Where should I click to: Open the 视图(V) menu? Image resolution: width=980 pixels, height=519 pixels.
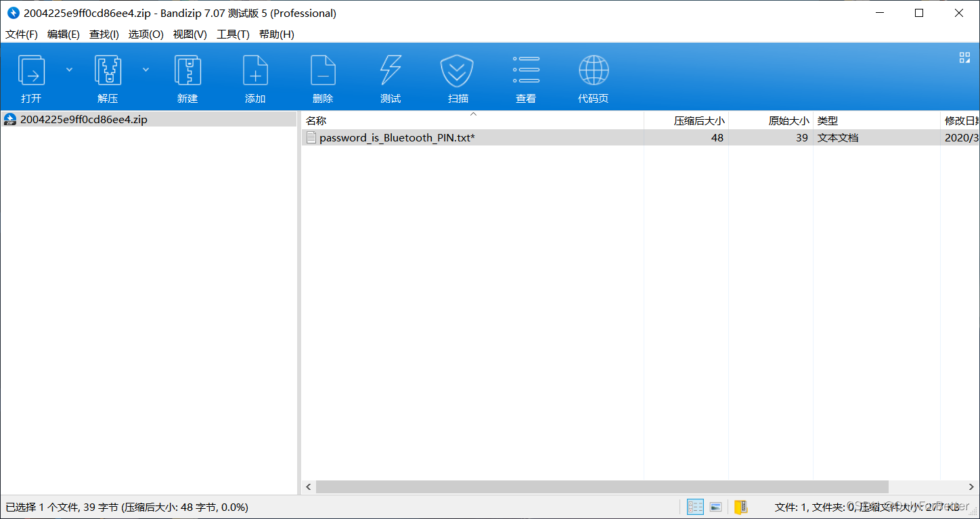coord(190,34)
